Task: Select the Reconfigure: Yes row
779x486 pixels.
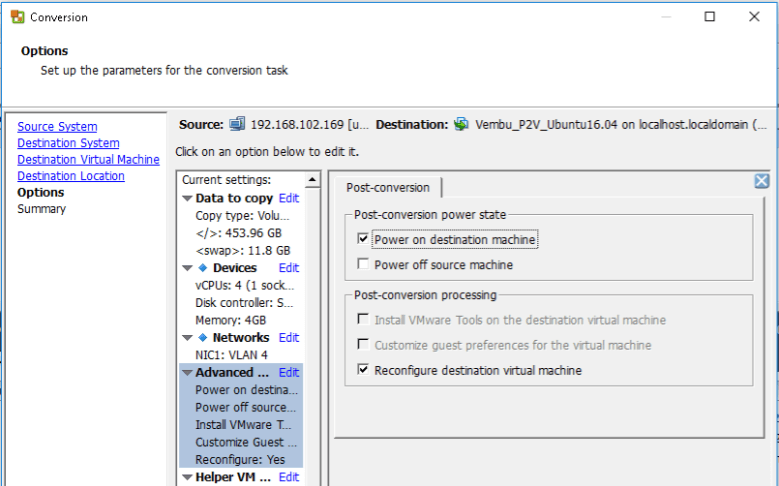Action: (x=242, y=460)
